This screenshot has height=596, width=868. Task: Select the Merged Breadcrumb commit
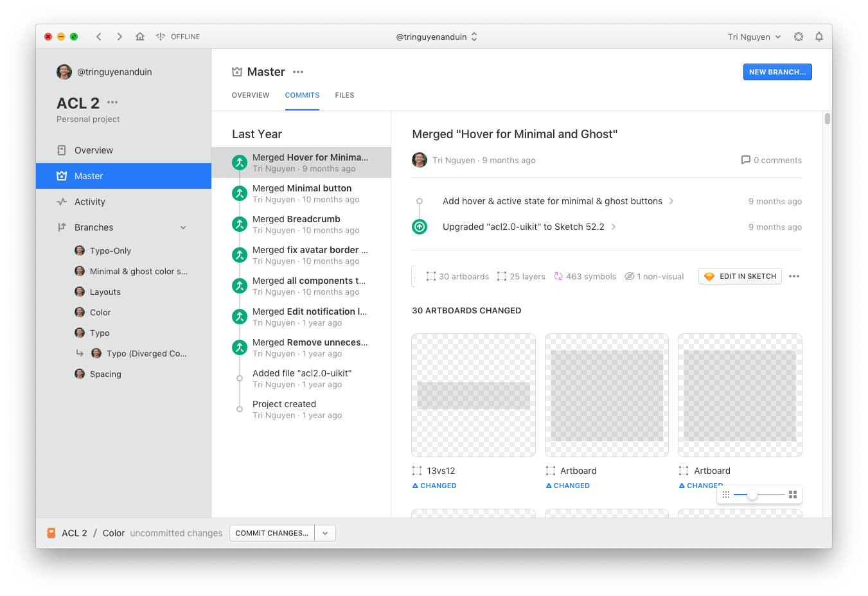click(x=301, y=224)
